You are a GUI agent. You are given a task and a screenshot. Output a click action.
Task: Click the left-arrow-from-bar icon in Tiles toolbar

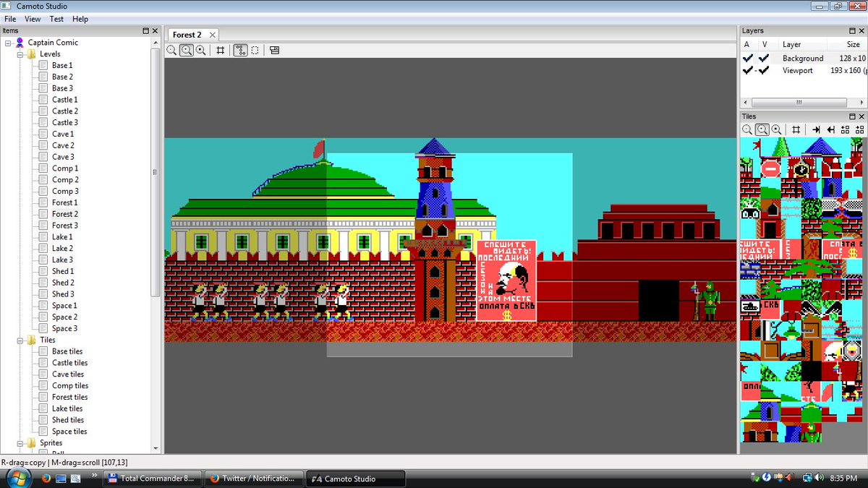[x=830, y=129]
